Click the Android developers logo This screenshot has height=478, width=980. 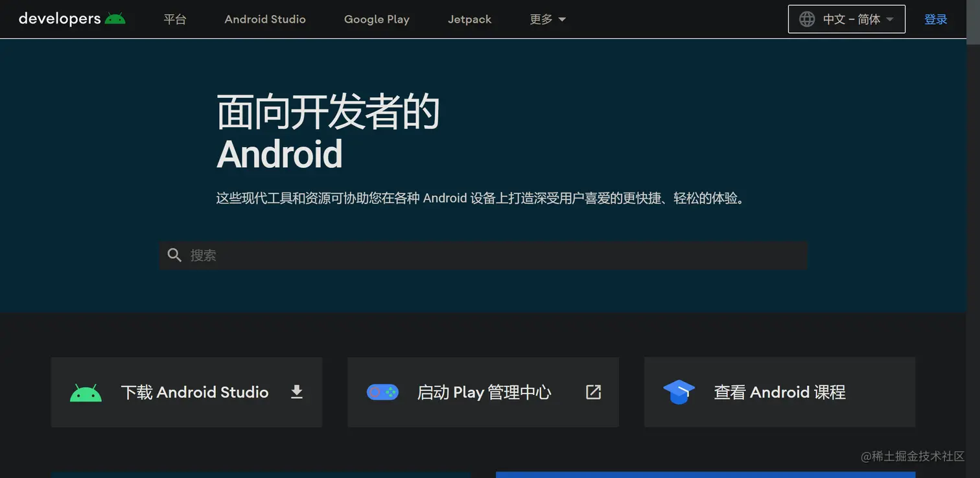tap(72, 19)
